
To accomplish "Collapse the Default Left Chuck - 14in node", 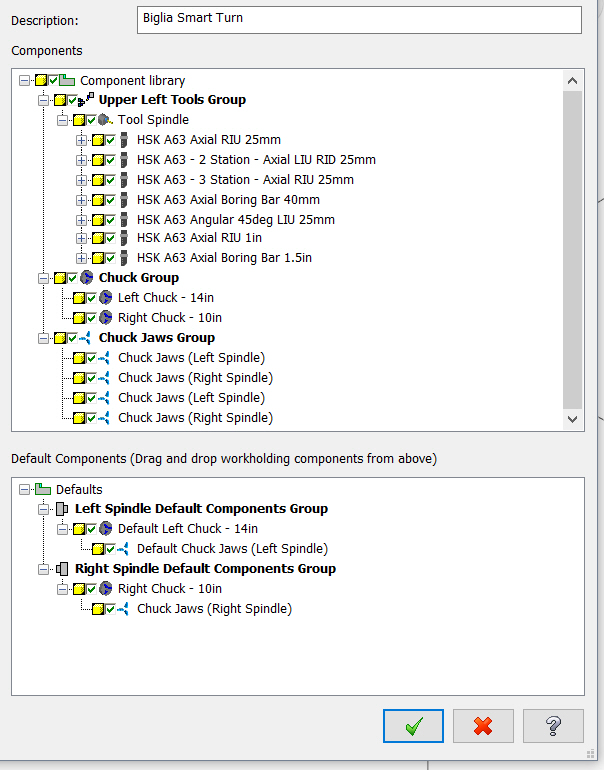I will [x=62, y=529].
